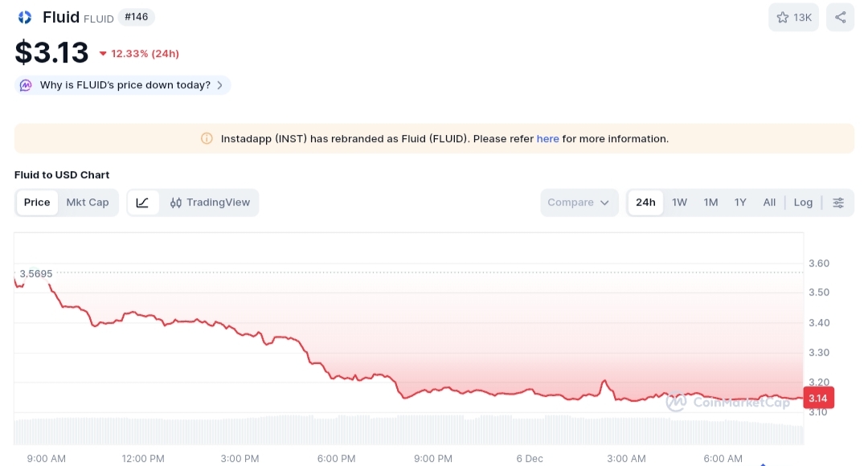Click the $3.13 price heading
The width and height of the screenshot is (868, 466).
tap(51, 52)
